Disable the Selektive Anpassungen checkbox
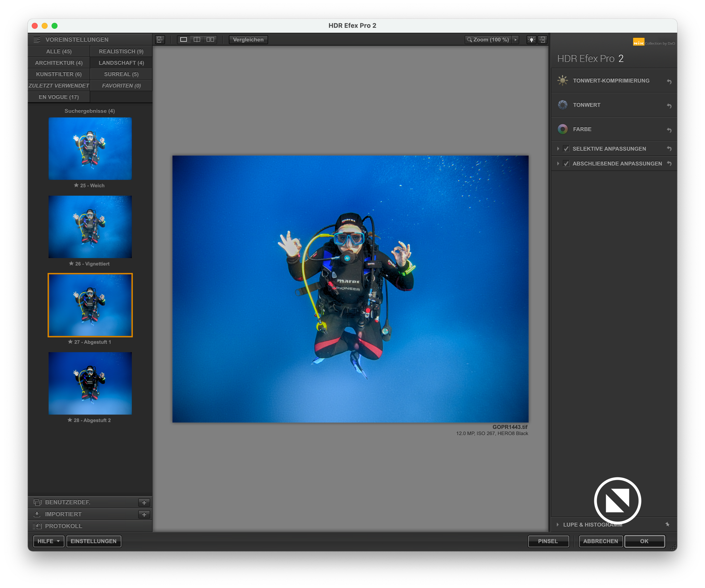The height and width of the screenshot is (588, 705). [x=566, y=149]
